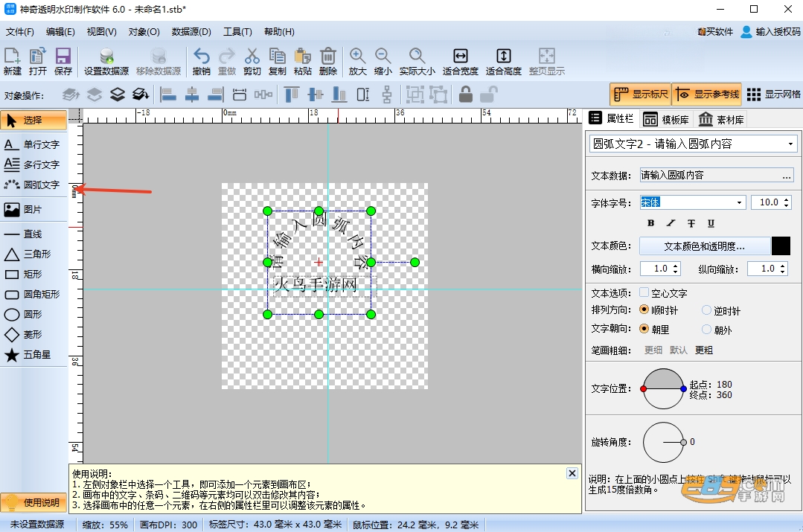Enable the 空心文字 checkbox

(x=644, y=293)
